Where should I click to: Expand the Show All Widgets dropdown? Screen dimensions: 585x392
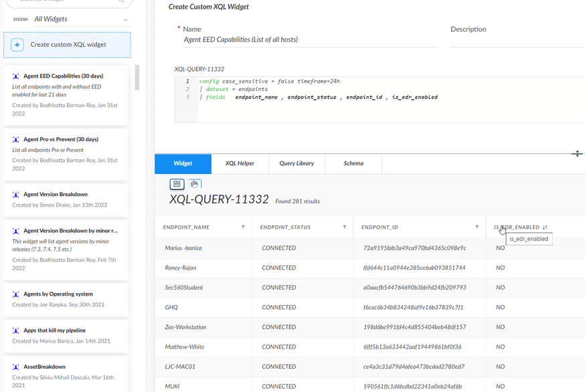[x=125, y=20]
